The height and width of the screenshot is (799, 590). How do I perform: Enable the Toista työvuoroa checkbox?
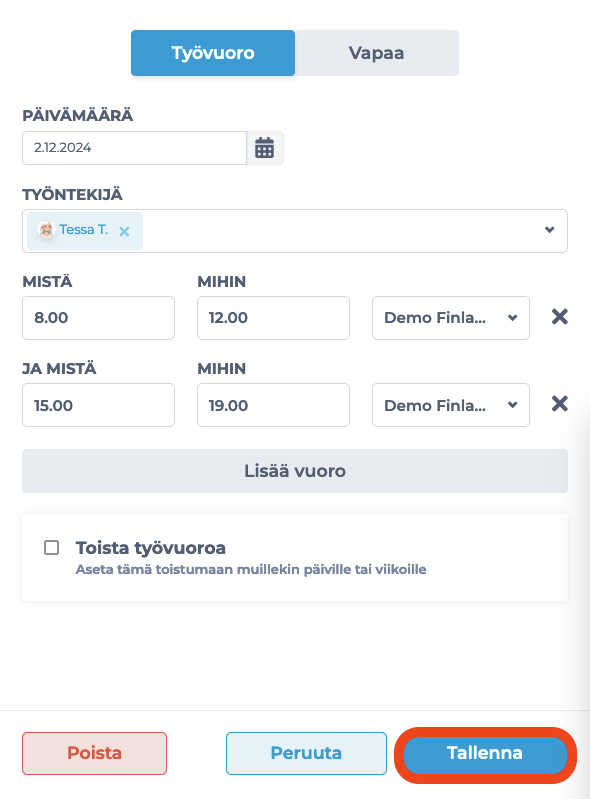coord(51,548)
